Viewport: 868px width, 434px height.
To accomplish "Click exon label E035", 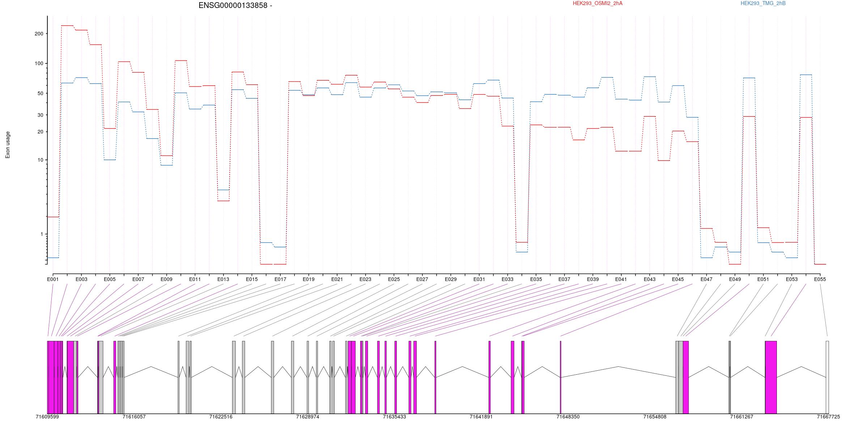I will [536, 279].
